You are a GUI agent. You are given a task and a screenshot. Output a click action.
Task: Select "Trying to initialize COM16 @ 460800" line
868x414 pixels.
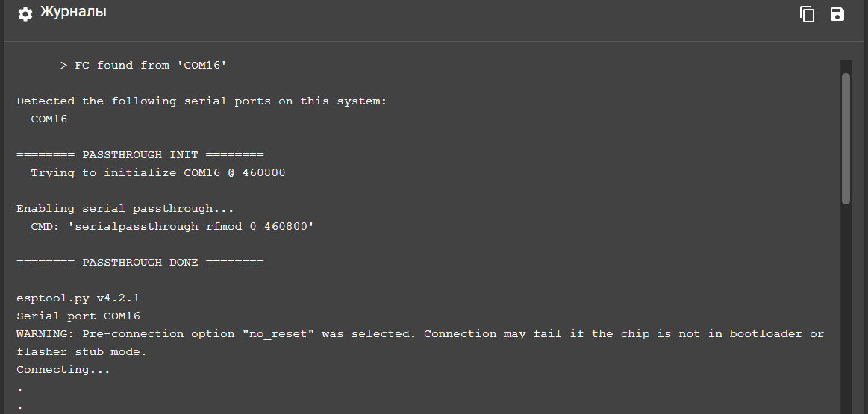click(158, 172)
